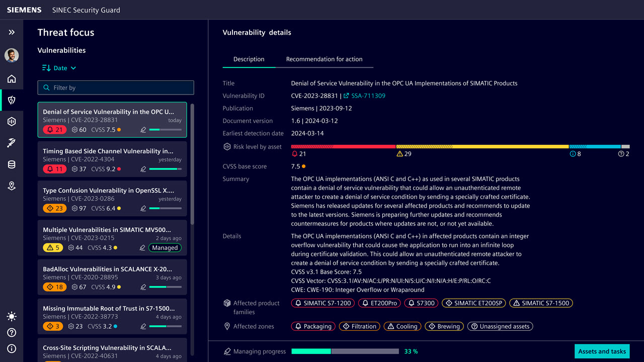
Task: Select Type Confusion Vulnerability in OpenSSL card
Action: tap(112, 198)
